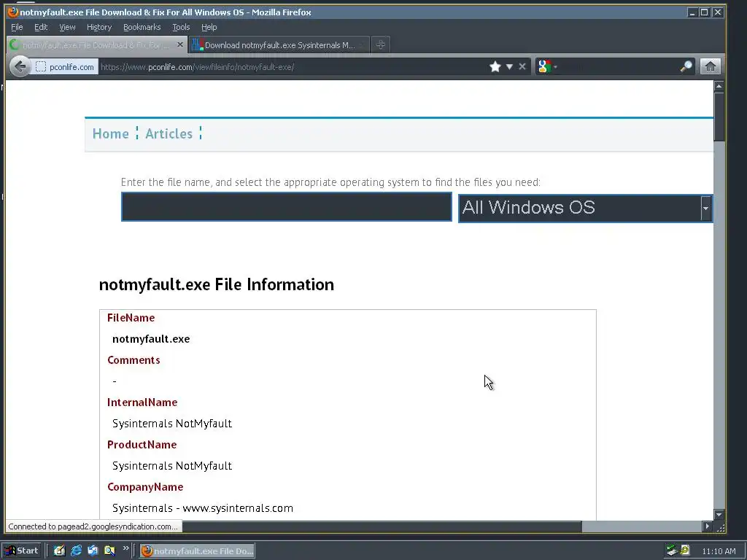Open the History menu

coord(99,27)
